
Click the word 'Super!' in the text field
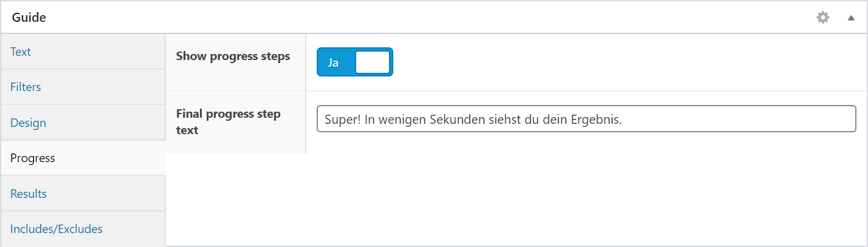(343, 120)
